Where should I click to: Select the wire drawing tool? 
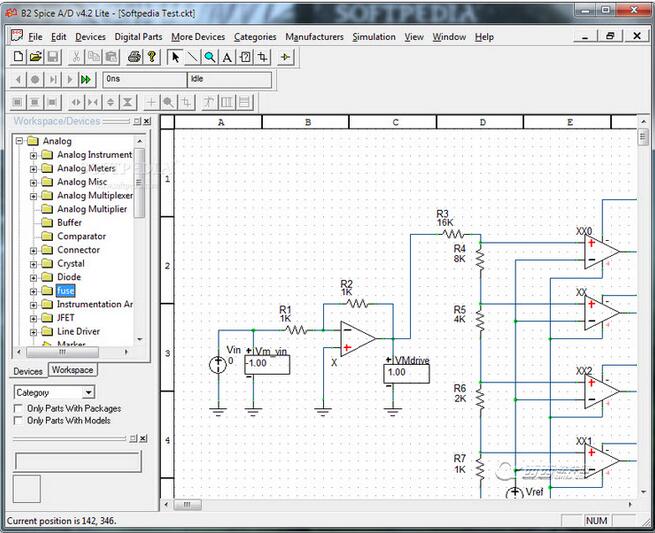coord(192,57)
